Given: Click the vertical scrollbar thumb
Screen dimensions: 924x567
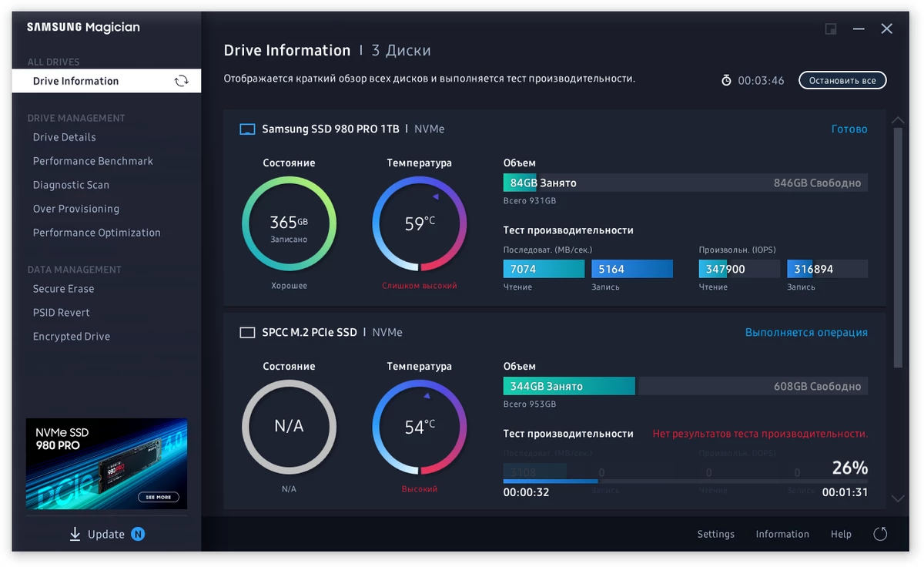Looking at the screenshot, I should (898, 247).
